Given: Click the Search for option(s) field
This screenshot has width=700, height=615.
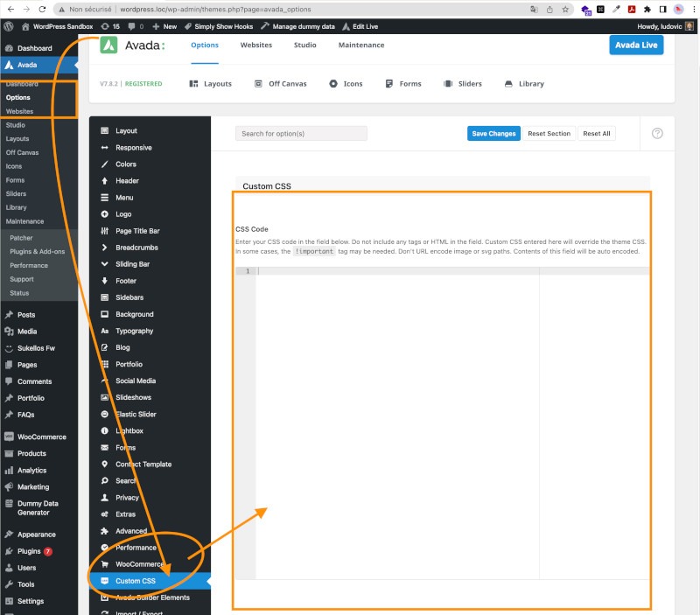Looking at the screenshot, I should [x=301, y=134].
